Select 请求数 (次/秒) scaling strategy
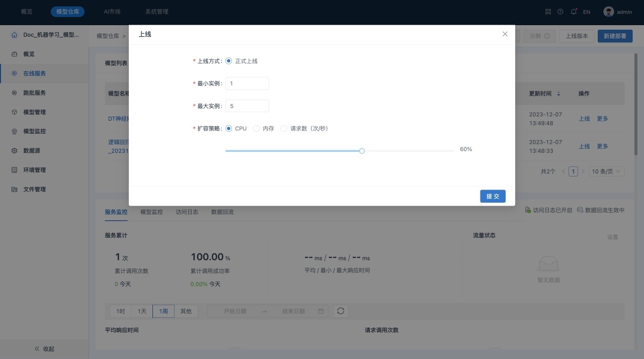Screen dimensions: 644x359 pos(284,128)
